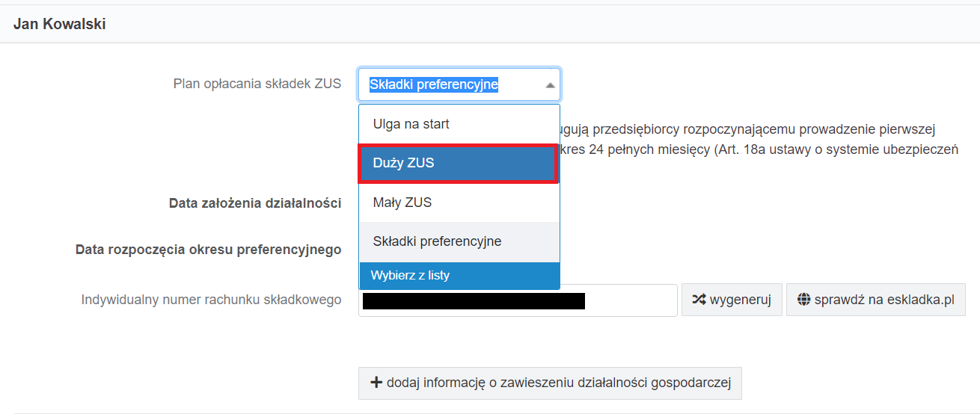The height and width of the screenshot is (414, 980).
Task: Click the Data założenia działalności label
Action: [x=255, y=203]
